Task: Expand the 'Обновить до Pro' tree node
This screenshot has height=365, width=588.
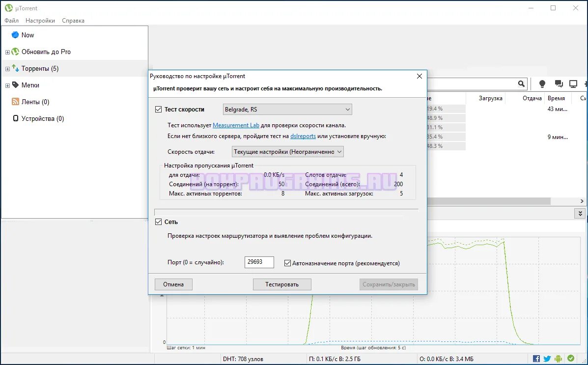Action: coord(7,52)
